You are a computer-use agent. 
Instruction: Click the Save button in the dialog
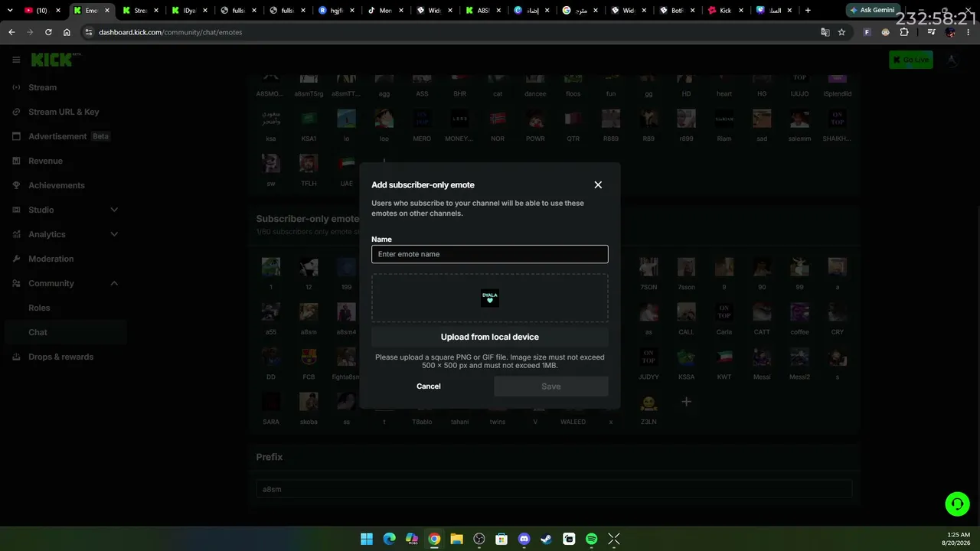(x=551, y=386)
